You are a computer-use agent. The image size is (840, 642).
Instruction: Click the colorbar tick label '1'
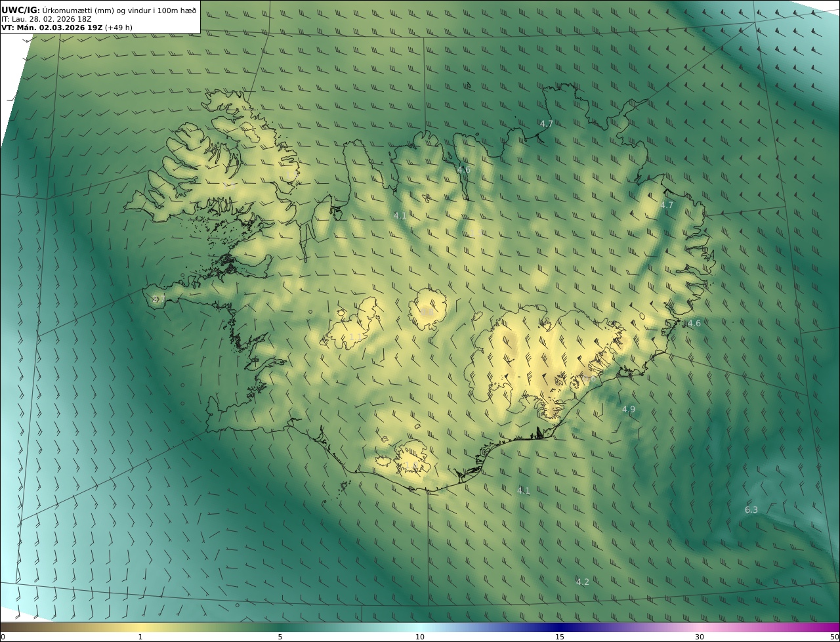[x=140, y=637]
